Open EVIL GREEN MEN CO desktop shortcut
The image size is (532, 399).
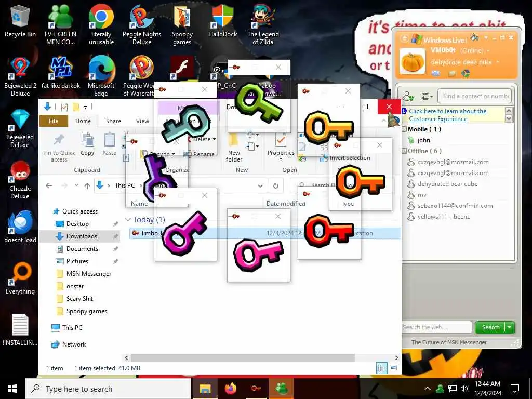coord(60,25)
